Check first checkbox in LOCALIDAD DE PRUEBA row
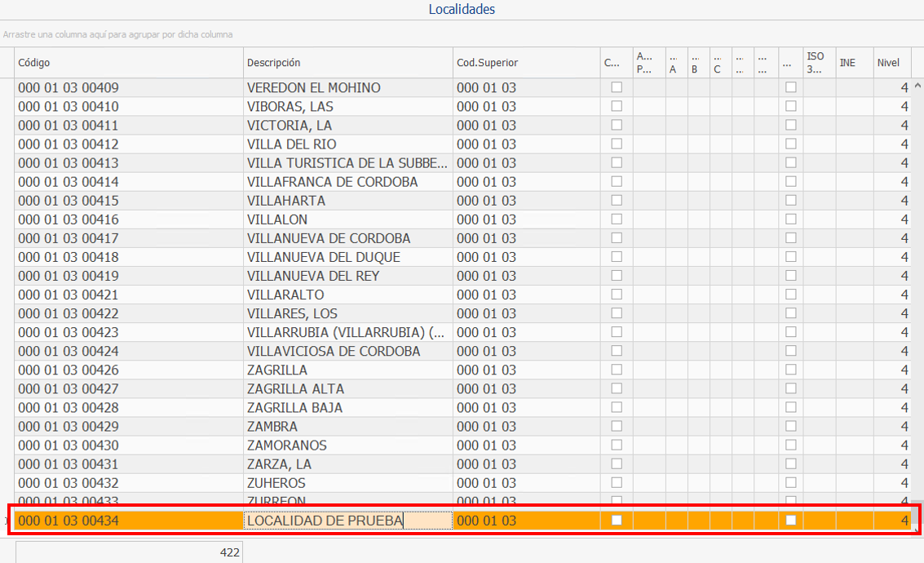The image size is (924, 563). tap(617, 520)
